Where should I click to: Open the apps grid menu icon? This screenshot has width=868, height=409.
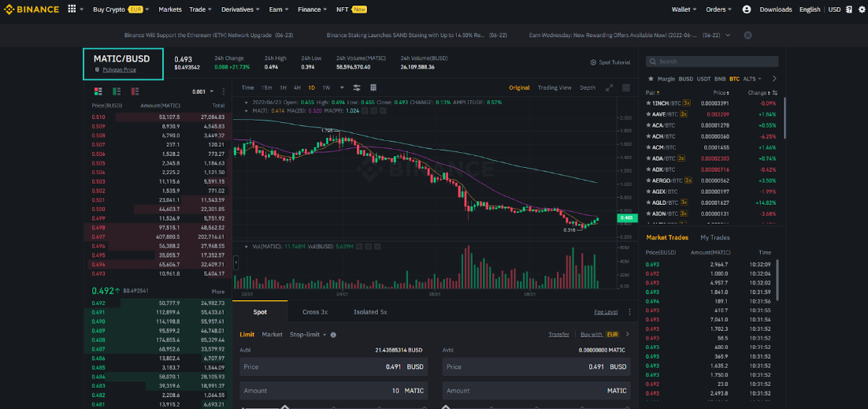(x=72, y=9)
